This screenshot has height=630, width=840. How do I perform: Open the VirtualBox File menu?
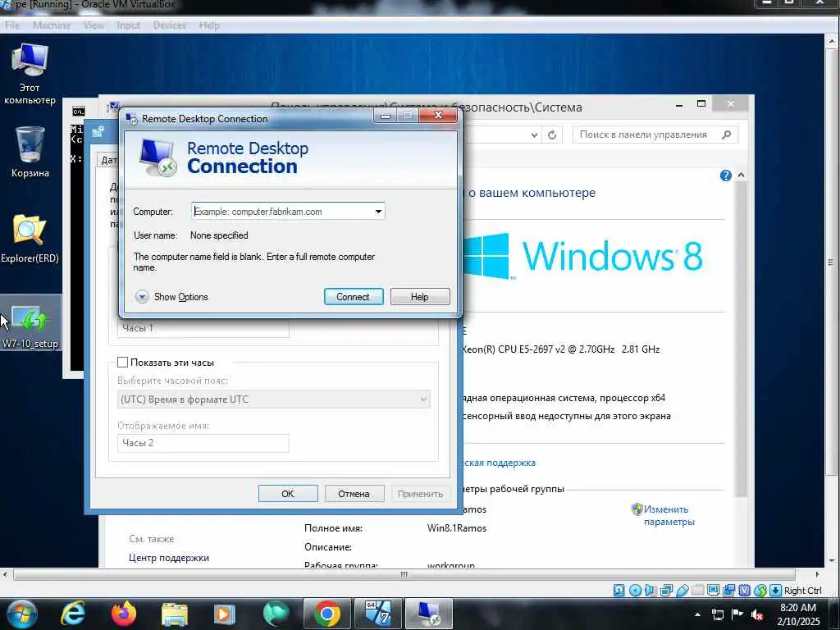pyautogui.click(x=12, y=25)
